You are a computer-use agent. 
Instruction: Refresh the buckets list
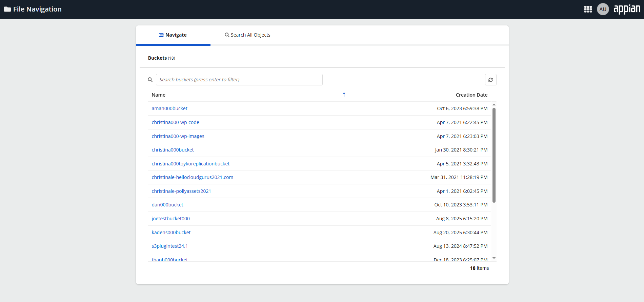pos(490,80)
